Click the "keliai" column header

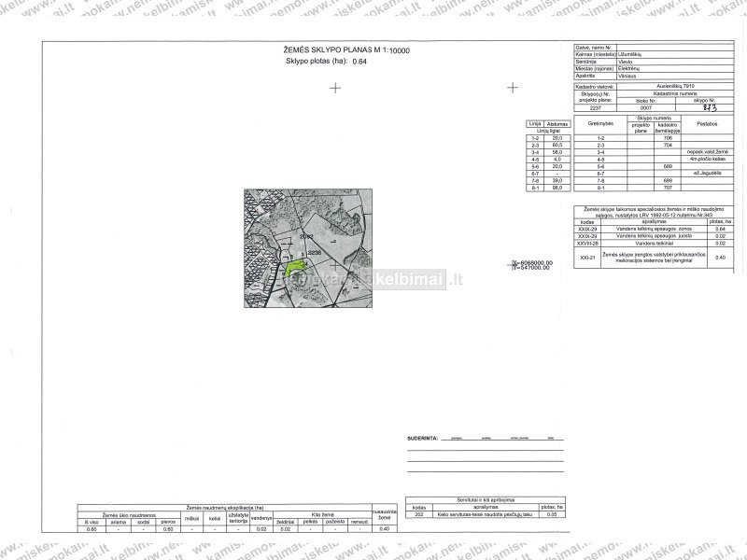tap(215, 519)
